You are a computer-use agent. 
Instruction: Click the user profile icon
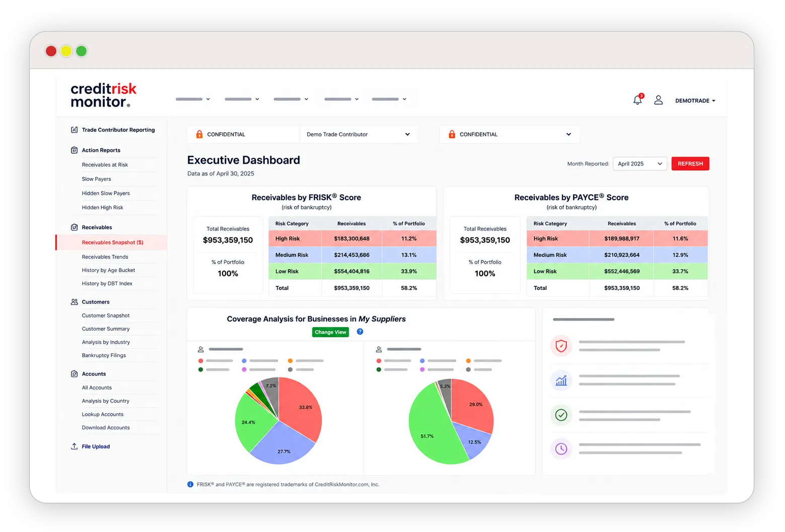tap(658, 100)
